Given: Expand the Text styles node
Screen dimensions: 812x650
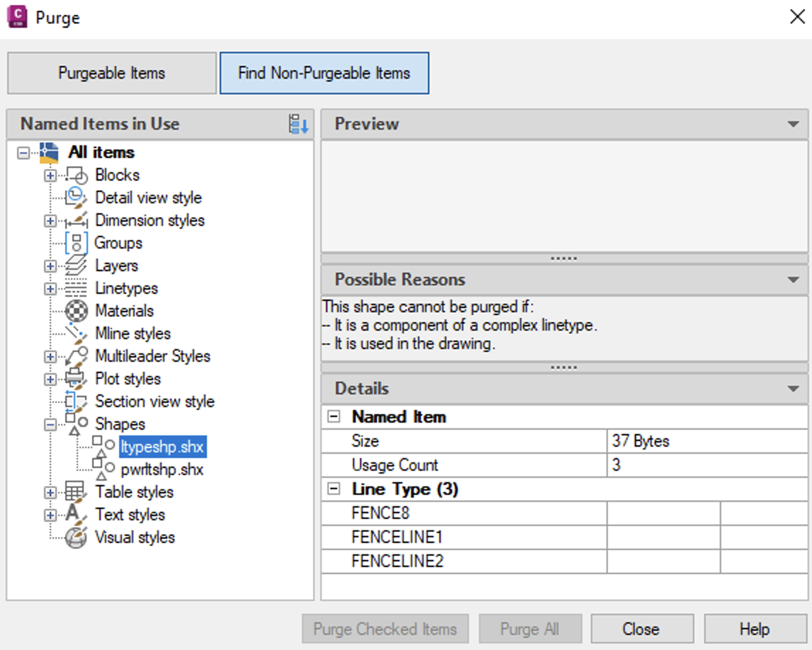Looking at the screenshot, I should click(50, 515).
